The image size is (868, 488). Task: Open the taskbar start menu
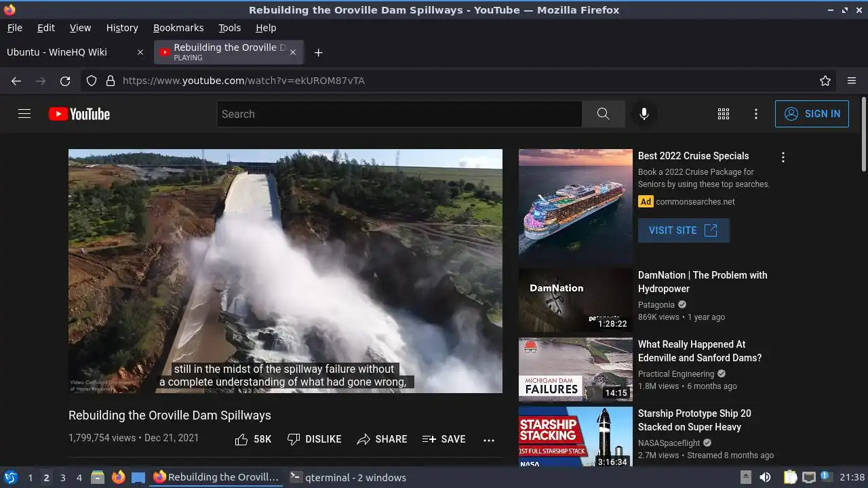click(10, 477)
